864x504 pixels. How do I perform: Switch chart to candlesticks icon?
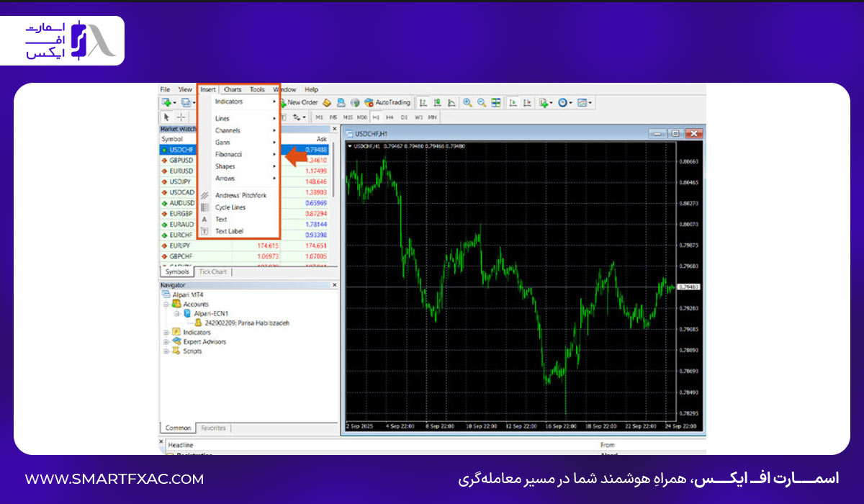click(437, 103)
